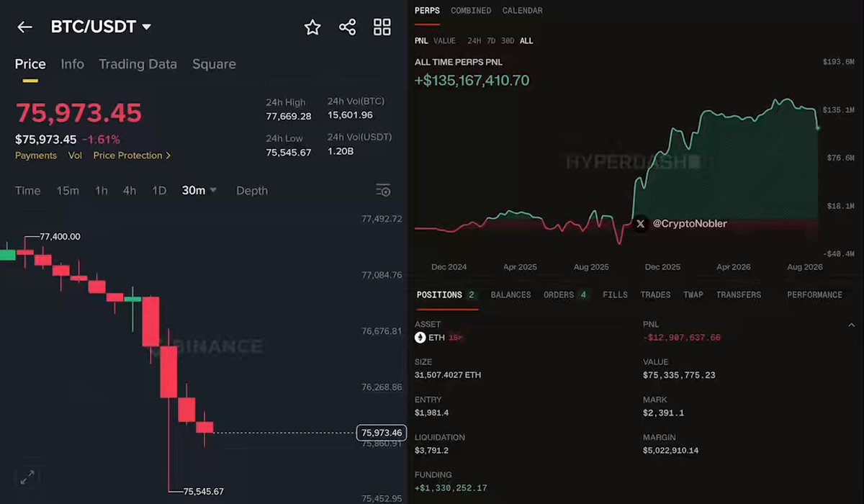This screenshot has width=864, height=504.
Task: Switch chart to 1h interval
Action: pyautogui.click(x=102, y=190)
